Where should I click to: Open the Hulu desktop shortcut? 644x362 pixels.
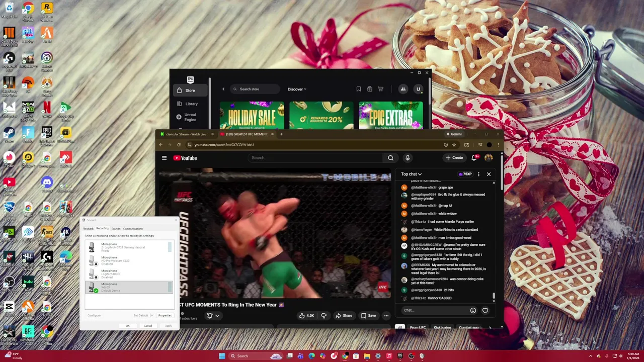(28, 284)
